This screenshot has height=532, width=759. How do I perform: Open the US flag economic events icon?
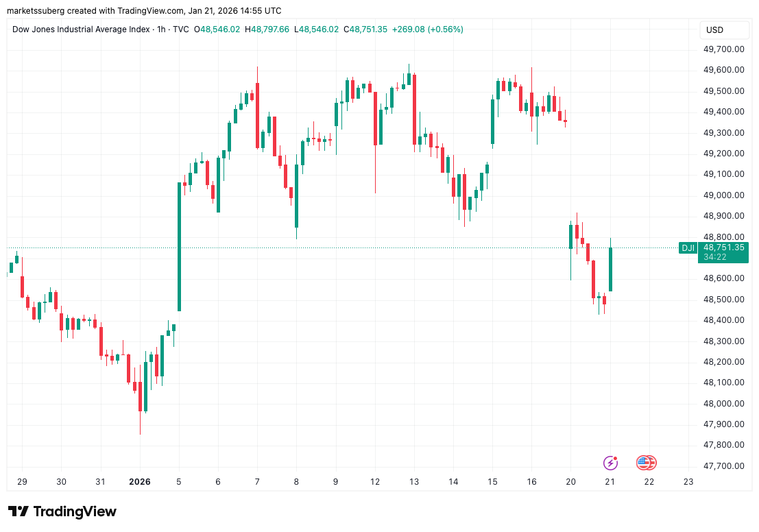point(646,463)
